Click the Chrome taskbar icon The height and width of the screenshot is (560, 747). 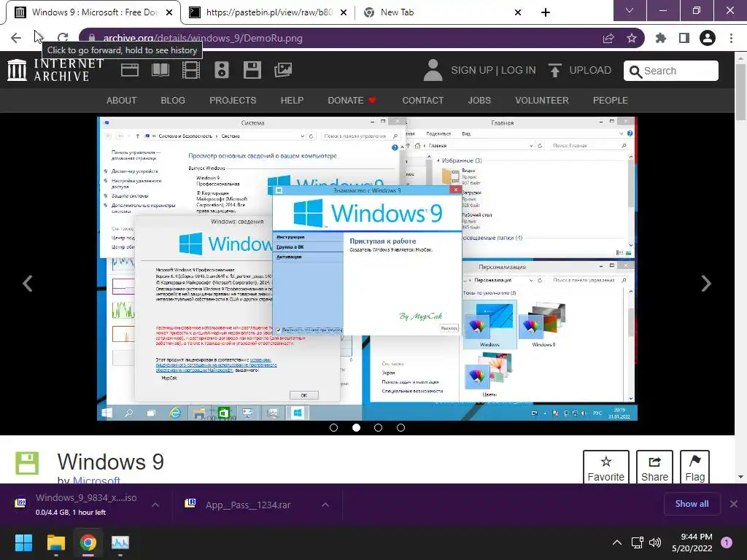(88, 542)
